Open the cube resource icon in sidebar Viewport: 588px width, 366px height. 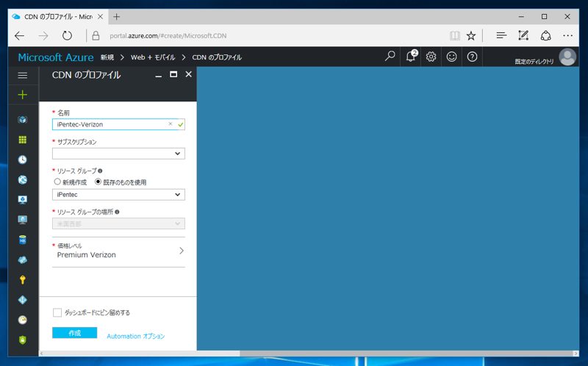(x=23, y=120)
